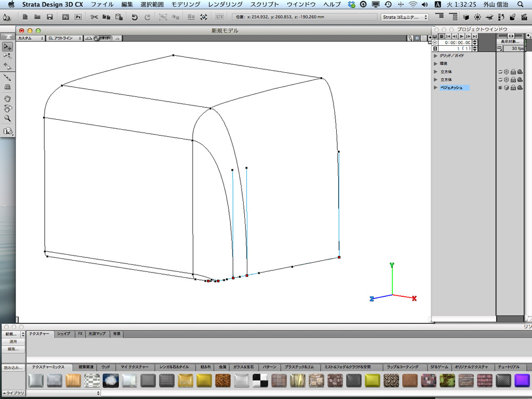Click the Redo arrow icon
This screenshot has height=399, width=532.
point(147,17)
